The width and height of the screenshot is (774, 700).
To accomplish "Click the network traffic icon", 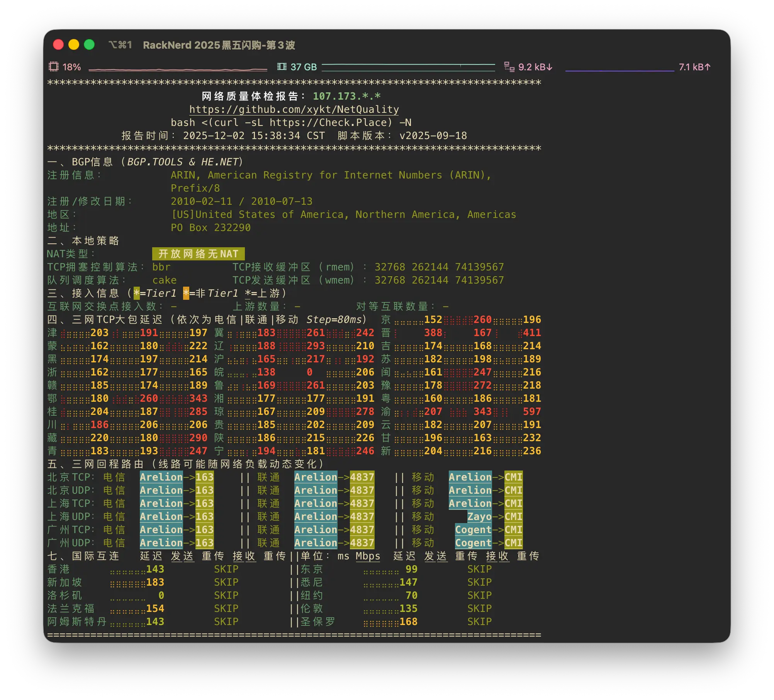I will tap(509, 67).
